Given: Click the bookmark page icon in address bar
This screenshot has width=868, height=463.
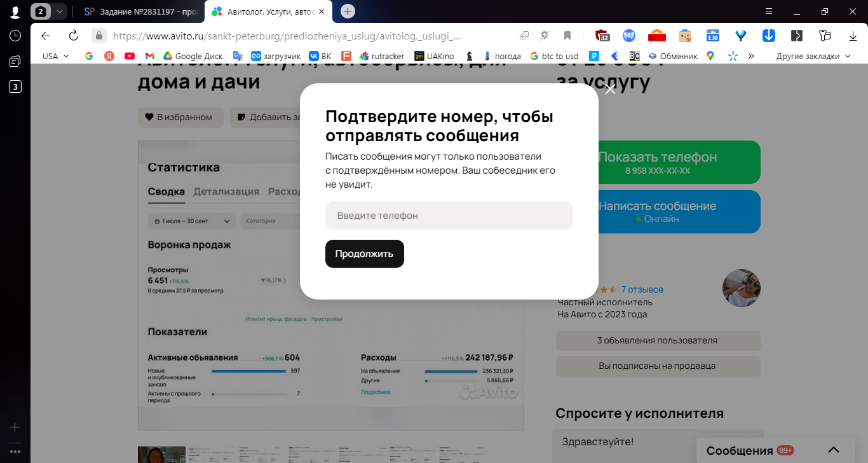Looking at the screenshot, I should (567, 36).
